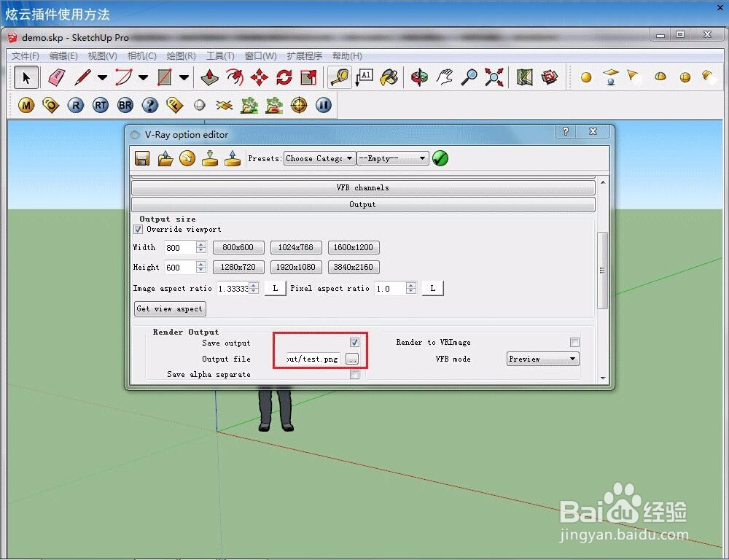Expand the VFB channels rollout
Viewport: 729px width, 560px height.
pos(363,187)
